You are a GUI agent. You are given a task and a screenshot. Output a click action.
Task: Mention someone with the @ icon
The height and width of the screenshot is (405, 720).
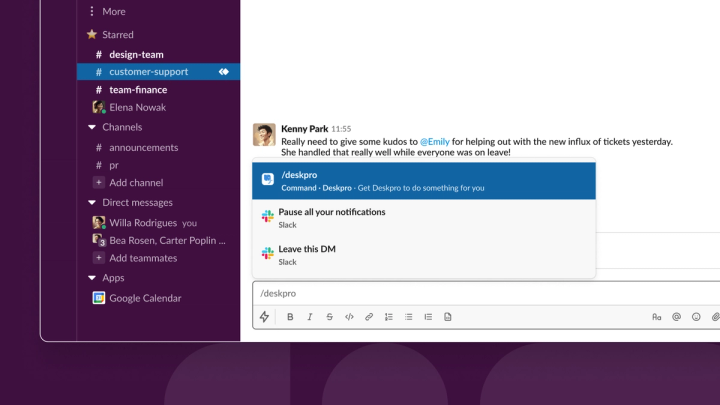[676, 317]
